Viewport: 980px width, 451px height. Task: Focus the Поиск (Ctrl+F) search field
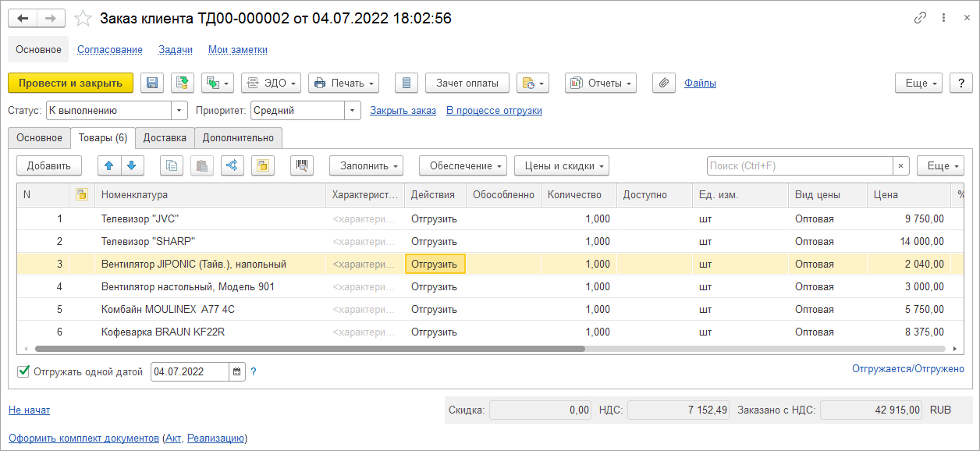(800, 165)
